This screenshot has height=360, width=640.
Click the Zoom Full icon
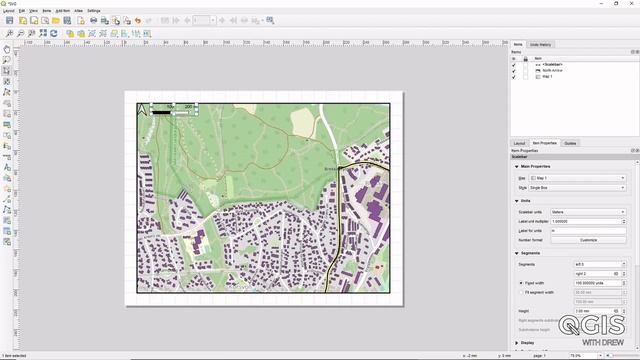[43, 33]
